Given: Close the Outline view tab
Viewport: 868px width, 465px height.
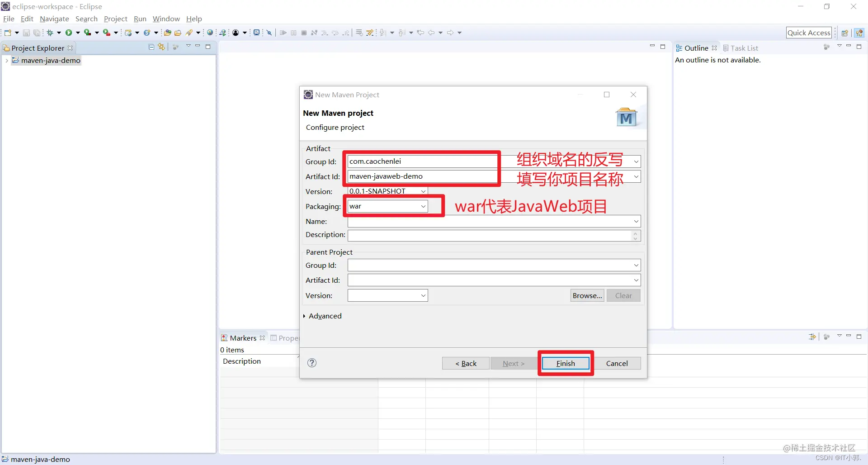Looking at the screenshot, I should [x=714, y=48].
